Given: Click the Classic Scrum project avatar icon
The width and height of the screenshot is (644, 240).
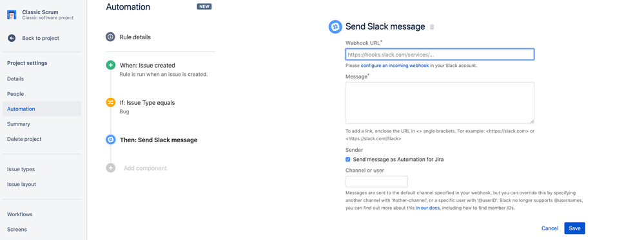Looking at the screenshot, I should 12,15.
